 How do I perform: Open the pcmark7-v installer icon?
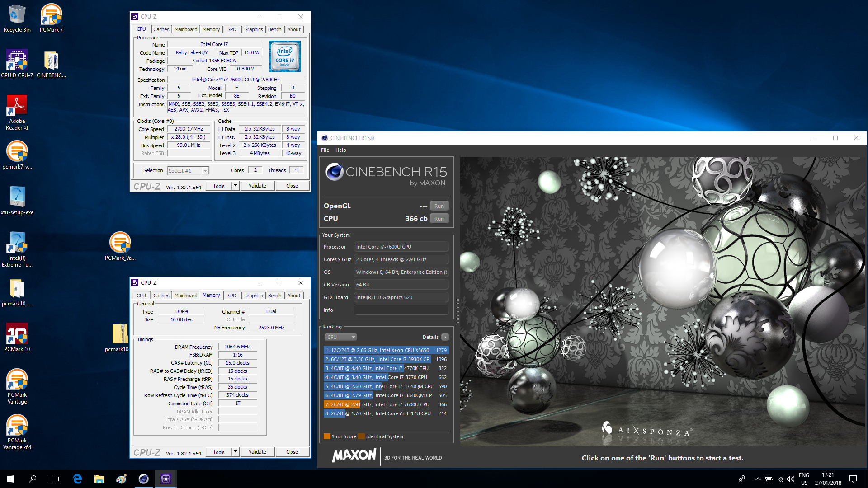17,155
